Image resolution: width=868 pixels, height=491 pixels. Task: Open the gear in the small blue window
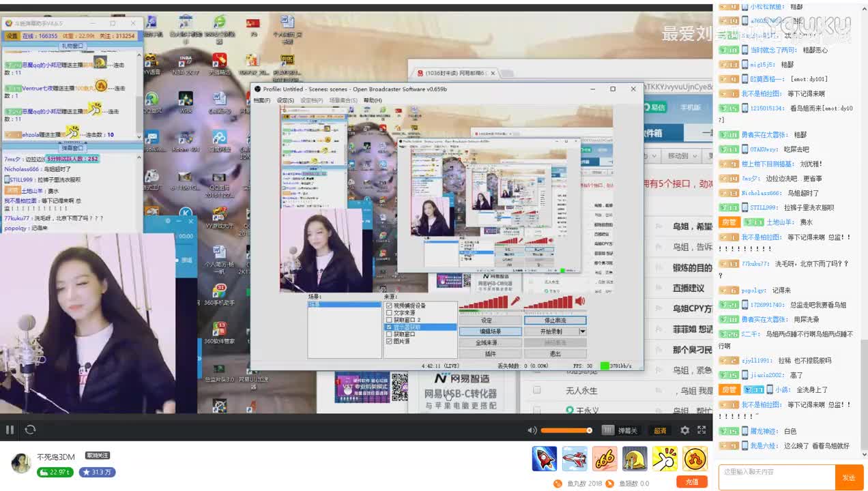[168, 221]
